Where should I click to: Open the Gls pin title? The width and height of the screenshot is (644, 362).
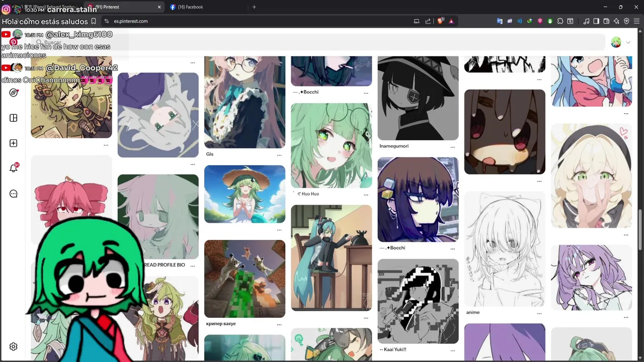210,154
